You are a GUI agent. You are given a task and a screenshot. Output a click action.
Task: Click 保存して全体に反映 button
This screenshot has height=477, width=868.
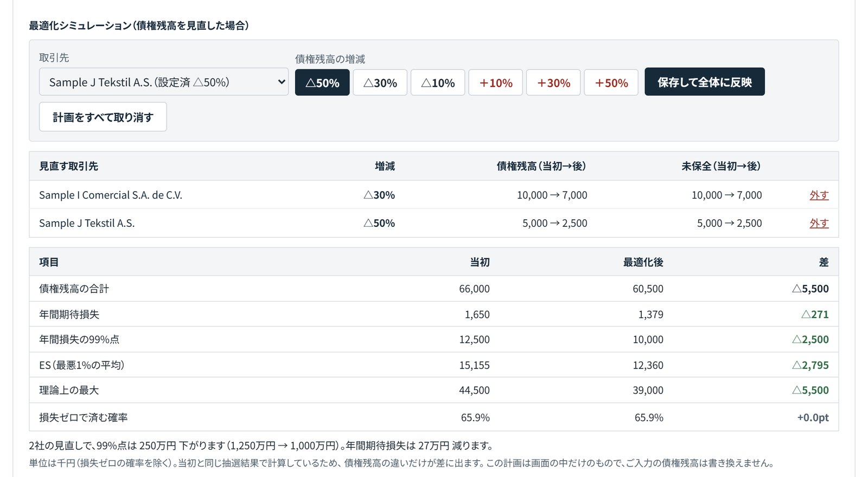pyautogui.click(x=705, y=81)
